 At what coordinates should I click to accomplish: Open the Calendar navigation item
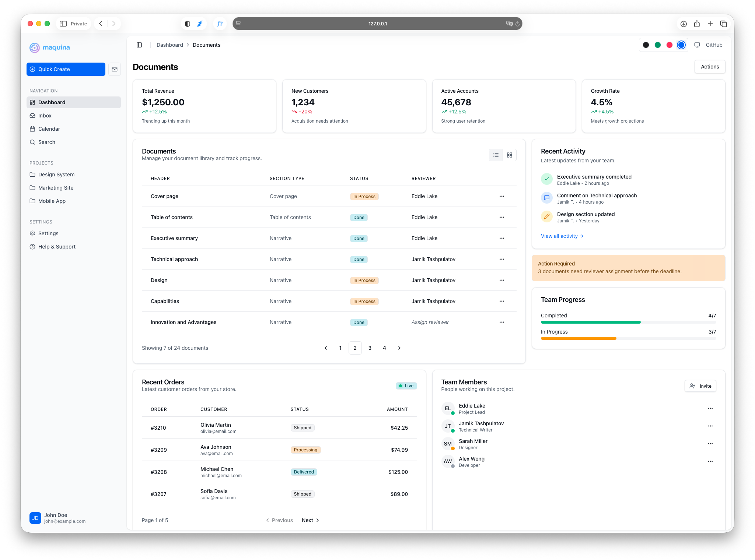49,129
